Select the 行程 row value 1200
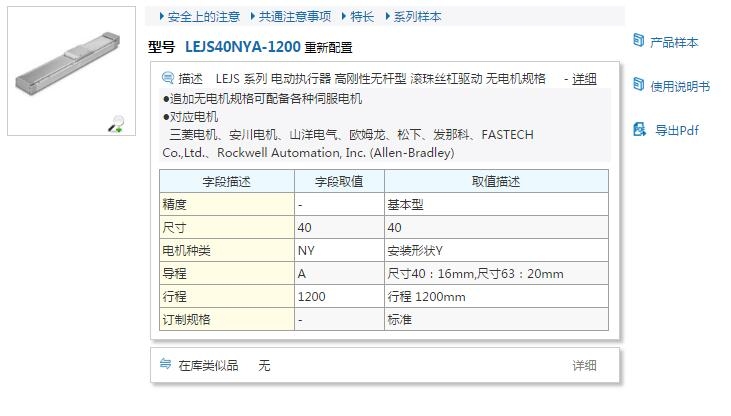This screenshot has height=416, width=731. (x=312, y=297)
